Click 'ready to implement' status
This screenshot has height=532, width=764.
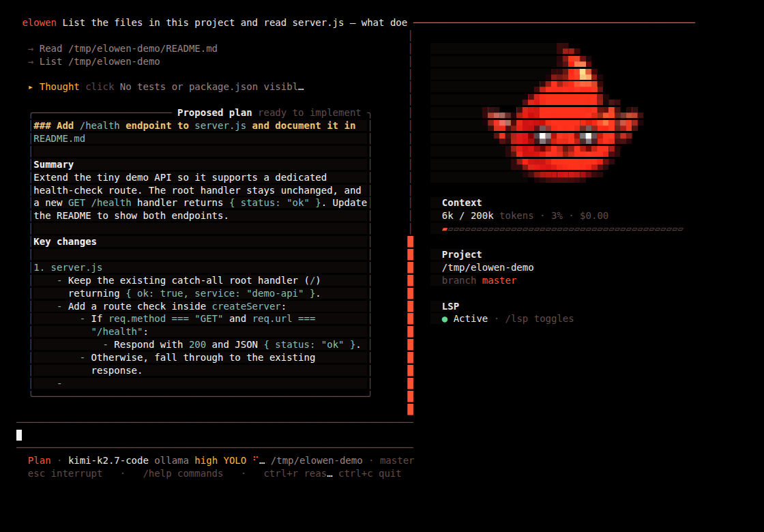(310, 113)
